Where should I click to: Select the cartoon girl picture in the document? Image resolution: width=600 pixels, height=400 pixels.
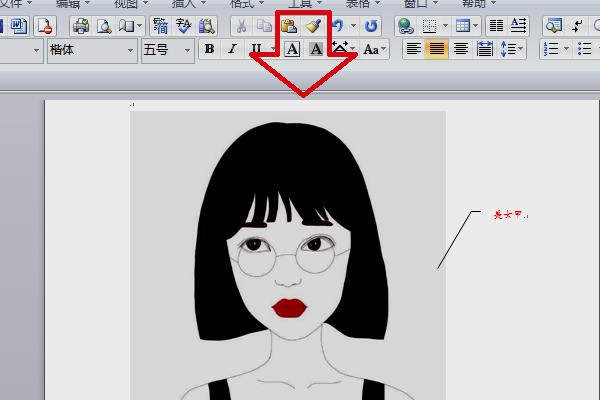click(288, 260)
